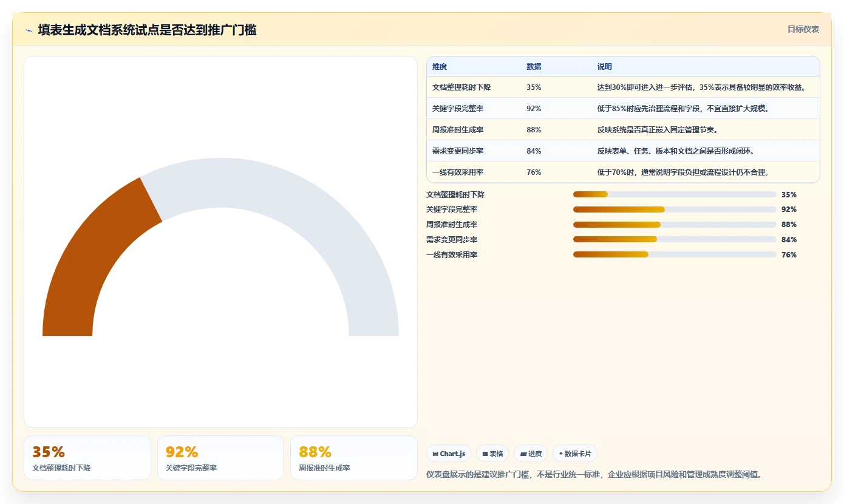
Task: Click the 周报准时生成率 progress bar
Action: [675, 225]
